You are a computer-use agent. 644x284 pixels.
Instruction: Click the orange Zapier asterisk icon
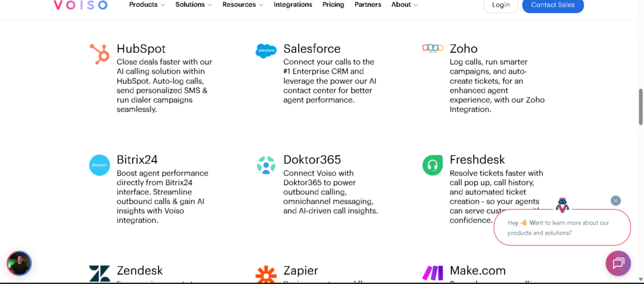pyautogui.click(x=266, y=275)
